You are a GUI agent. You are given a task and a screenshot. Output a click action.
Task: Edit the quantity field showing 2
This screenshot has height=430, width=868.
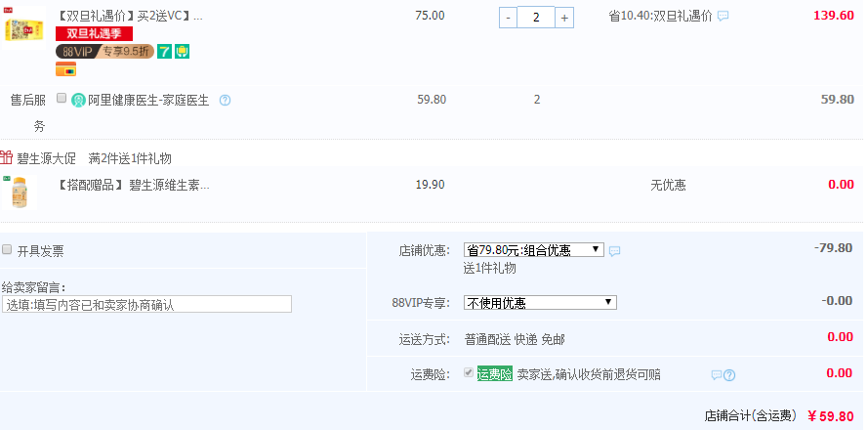coord(536,18)
